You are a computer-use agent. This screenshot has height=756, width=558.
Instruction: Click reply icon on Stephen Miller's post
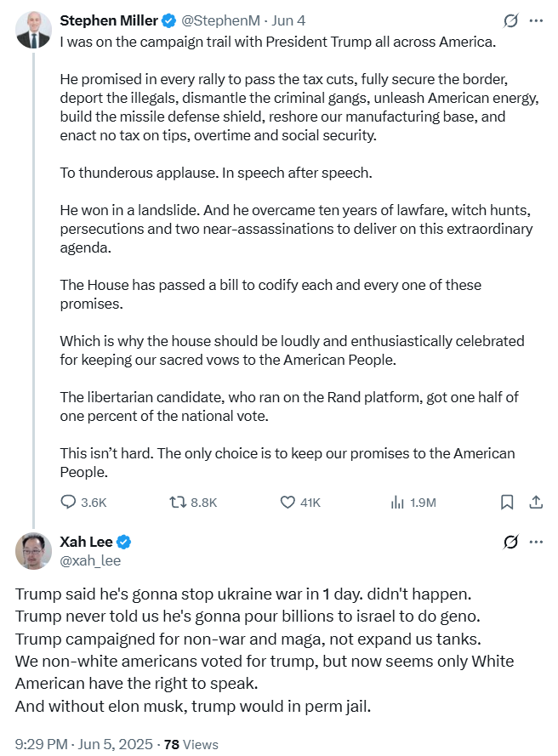click(69, 502)
